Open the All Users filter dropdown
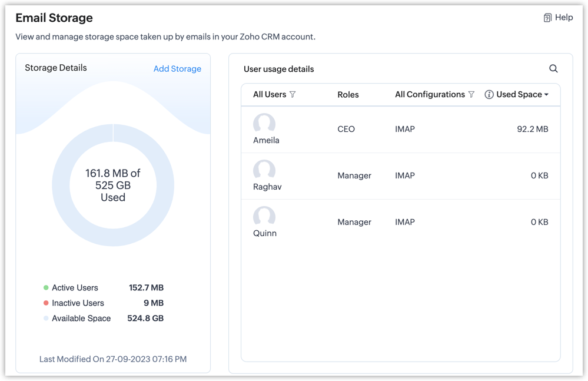Image resolution: width=588 pixels, height=381 pixels. coord(270,95)
